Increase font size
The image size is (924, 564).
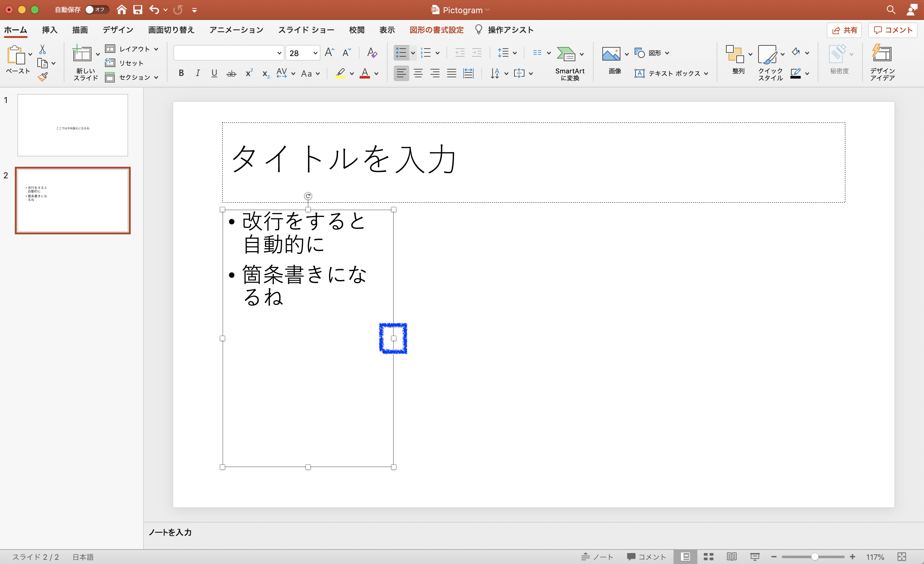pos(329,53)
